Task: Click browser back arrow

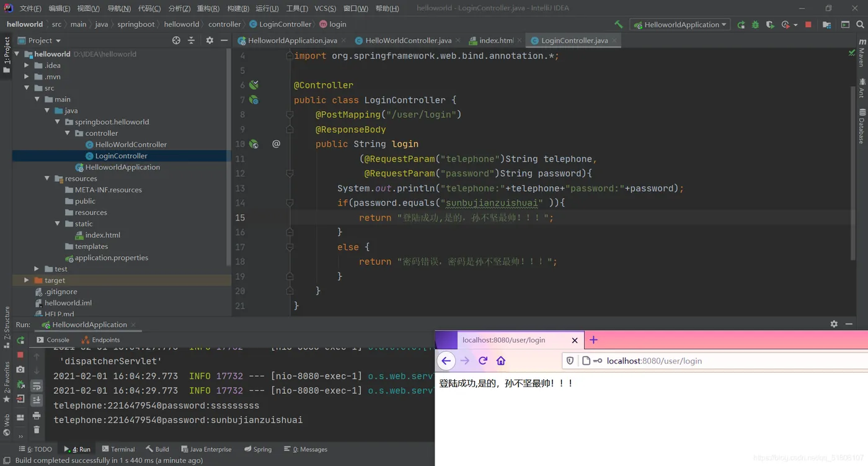Action: (446, 361)
